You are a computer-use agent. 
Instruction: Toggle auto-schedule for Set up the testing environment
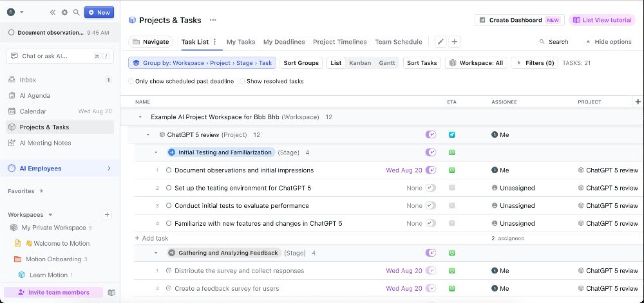tap(430, 188)
